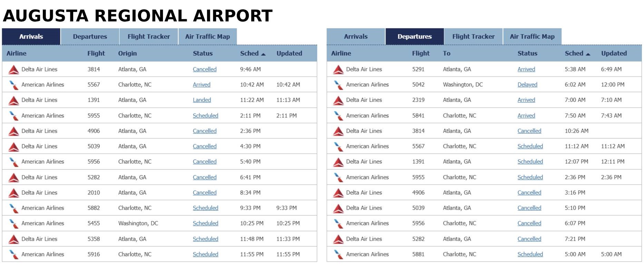Sort arrivals by Status column header
The image size is (644, 269).
point(203,54)
